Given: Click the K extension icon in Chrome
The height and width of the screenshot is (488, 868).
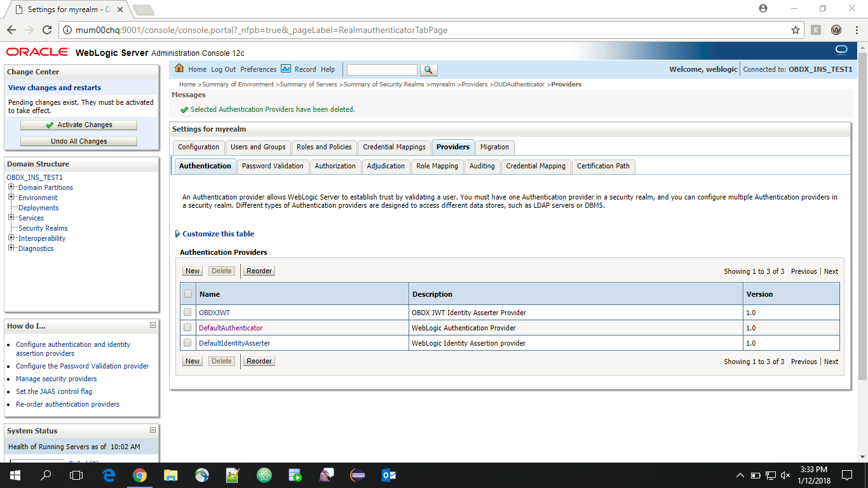Looking at the screenshot, I should click(816, 30).
